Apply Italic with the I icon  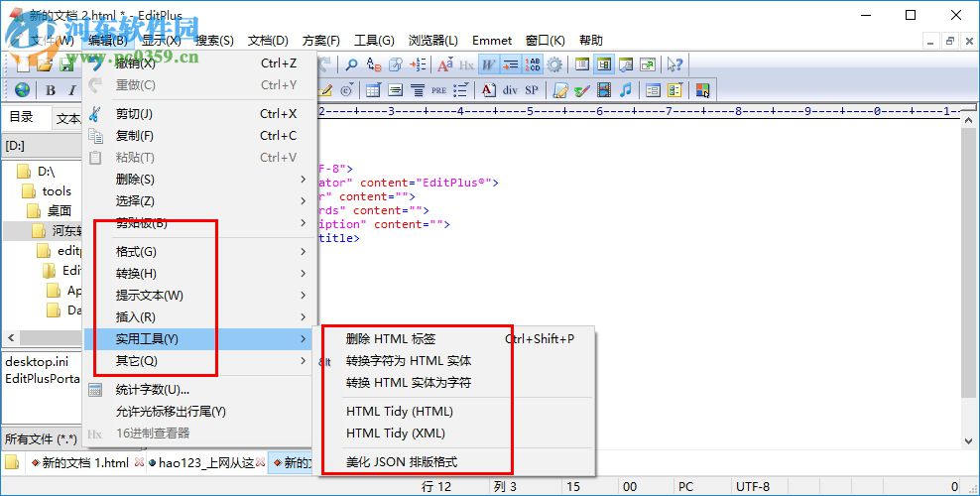[71, 90]
